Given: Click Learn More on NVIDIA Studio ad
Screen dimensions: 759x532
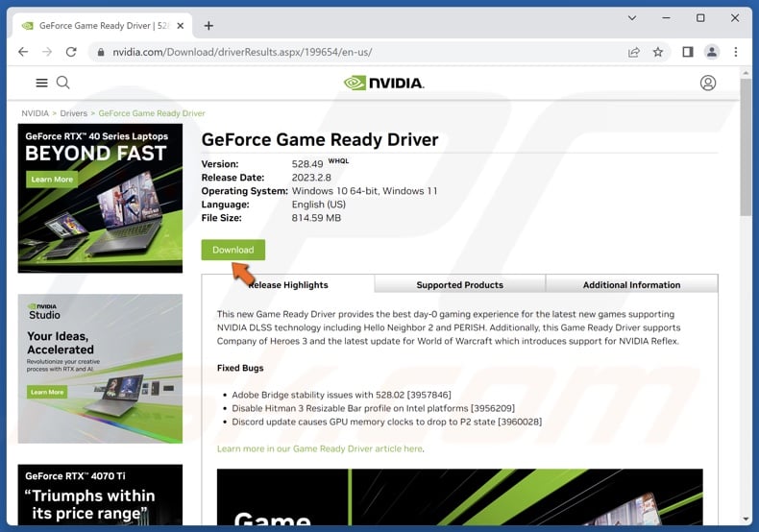Looking at the screenshot, I should (x=47, y=392).
